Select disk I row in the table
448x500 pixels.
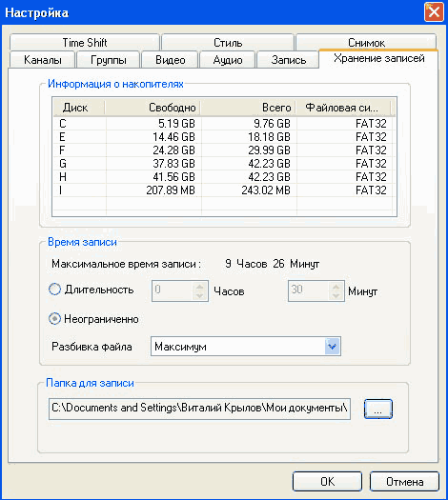click(224, 190)
